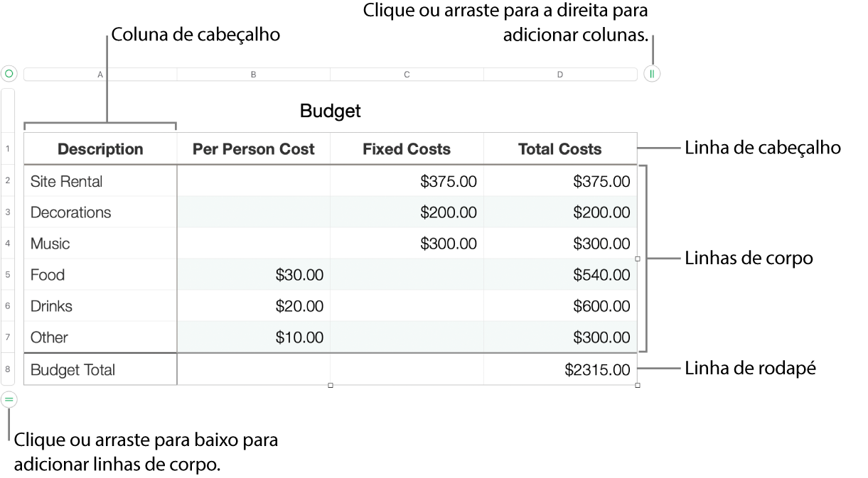Click the table select handle circle
Screen dimensions: 868x478
tap(9, 74)
